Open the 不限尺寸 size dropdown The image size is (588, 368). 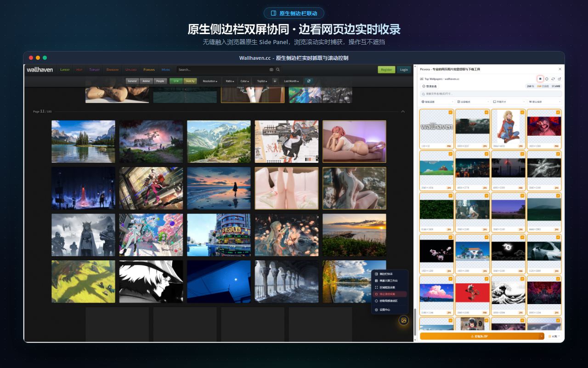(509, 102)
